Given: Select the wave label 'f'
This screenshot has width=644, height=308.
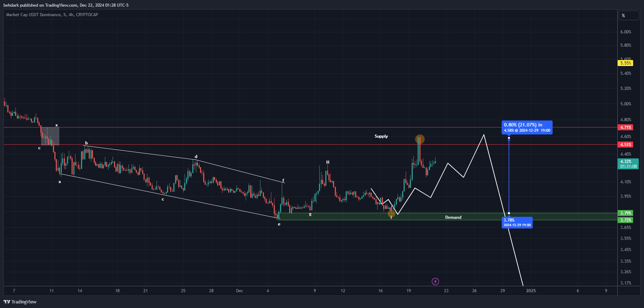Looking at the screenshot, I should point(283,181).
